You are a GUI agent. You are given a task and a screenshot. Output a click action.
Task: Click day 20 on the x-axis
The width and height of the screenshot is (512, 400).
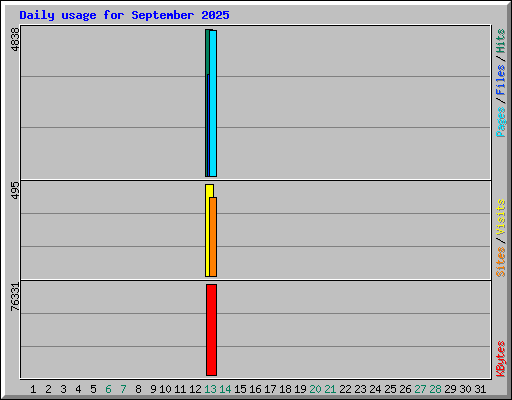click(x=315, y=389)
